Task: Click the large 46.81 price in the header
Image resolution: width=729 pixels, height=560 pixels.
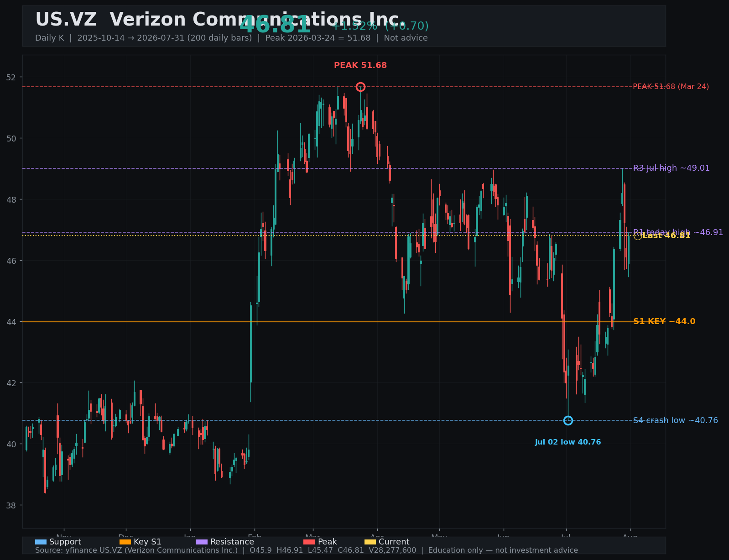Action: point(275,25)
